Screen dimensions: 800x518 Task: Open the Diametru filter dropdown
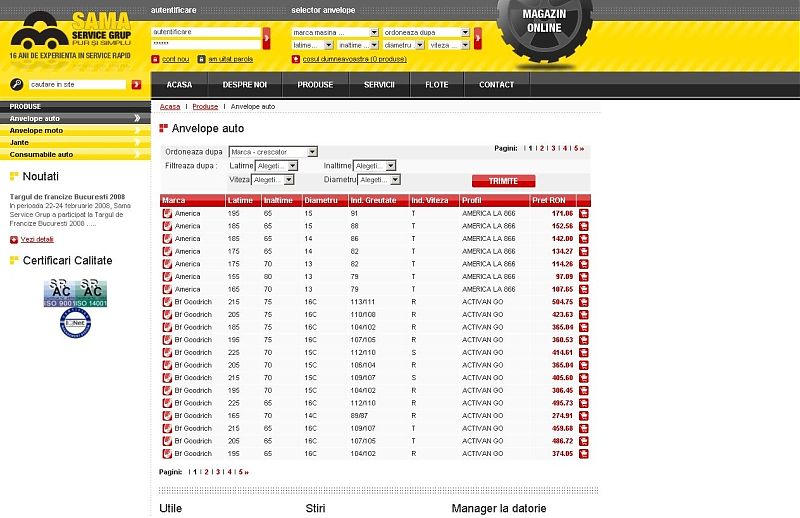pyautogui.click(x=379, y=180)
